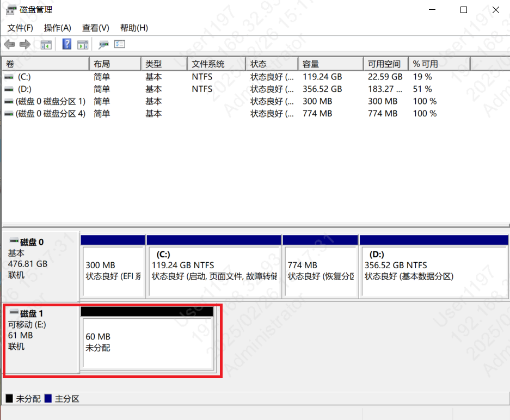Click the 300 MB EFI partition block
510x420 pixels.
[x=113, y=267]
